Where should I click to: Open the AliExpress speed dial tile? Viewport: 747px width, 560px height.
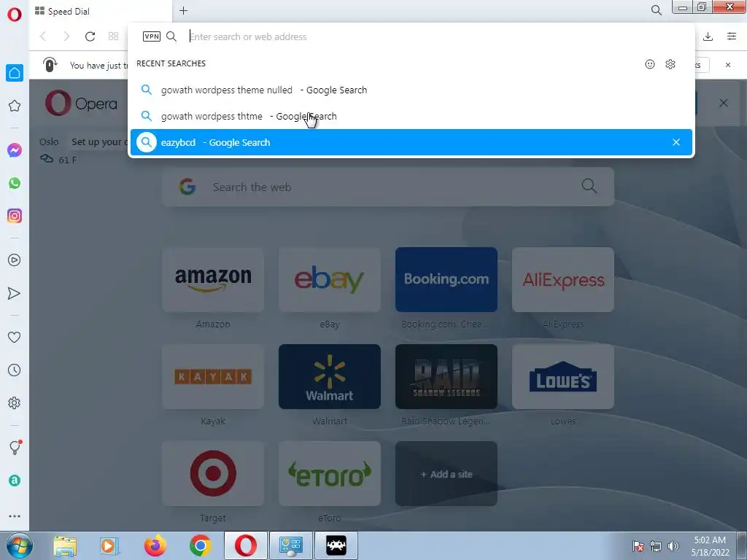coord(563,279)
